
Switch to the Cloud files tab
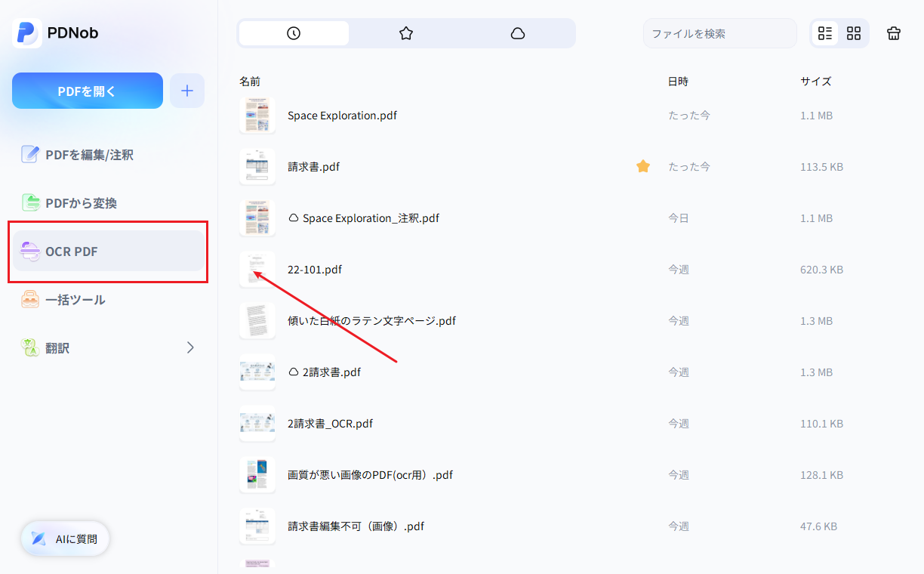point(518,33)
